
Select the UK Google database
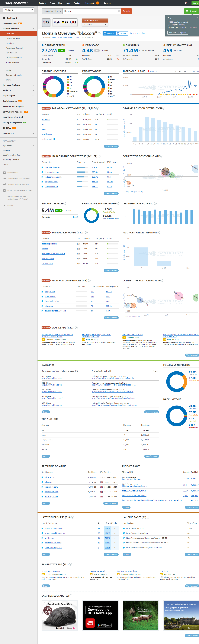(x=57, y=23)
